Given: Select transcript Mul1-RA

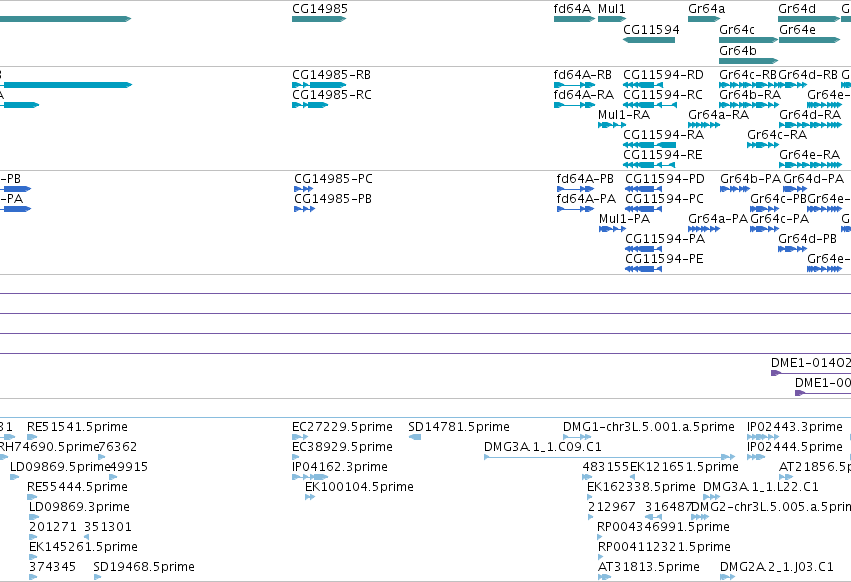Looking at the screenshot, I should pos(612,125).
